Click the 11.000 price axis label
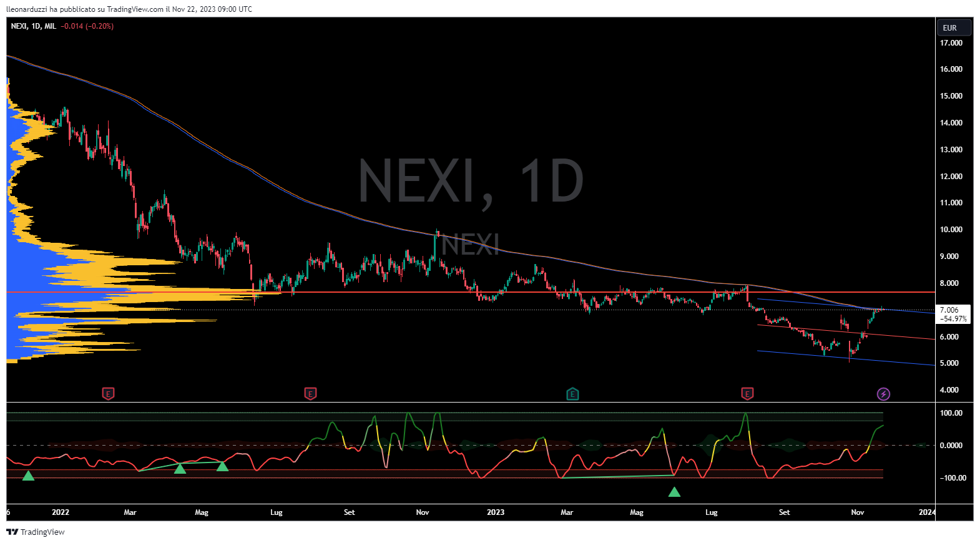980x543 pixels. tap(951, 203)
